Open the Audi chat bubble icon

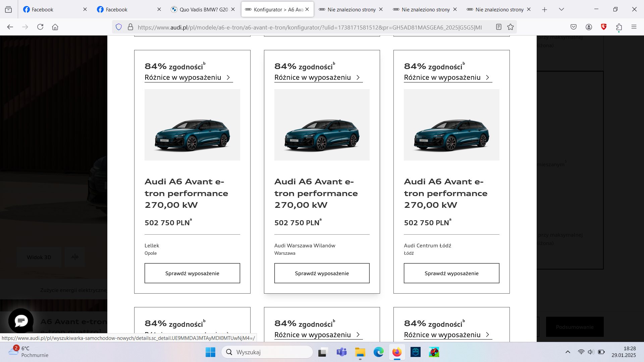[x=21, y=321]
